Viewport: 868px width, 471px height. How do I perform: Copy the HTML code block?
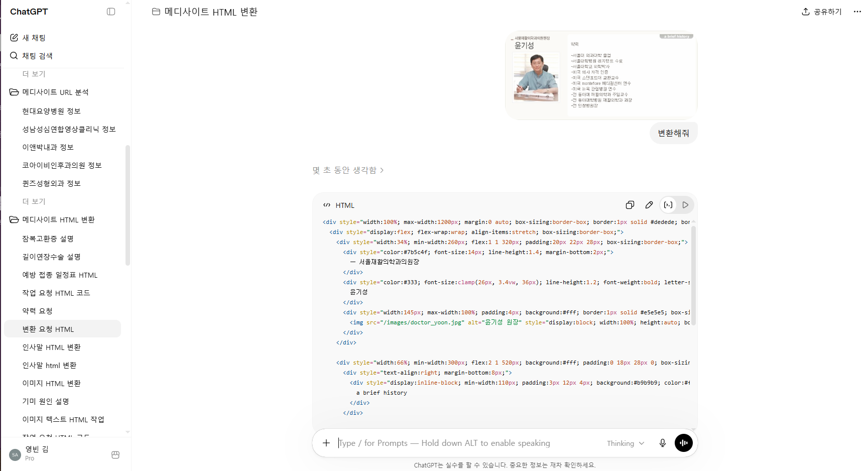point(630,205)
